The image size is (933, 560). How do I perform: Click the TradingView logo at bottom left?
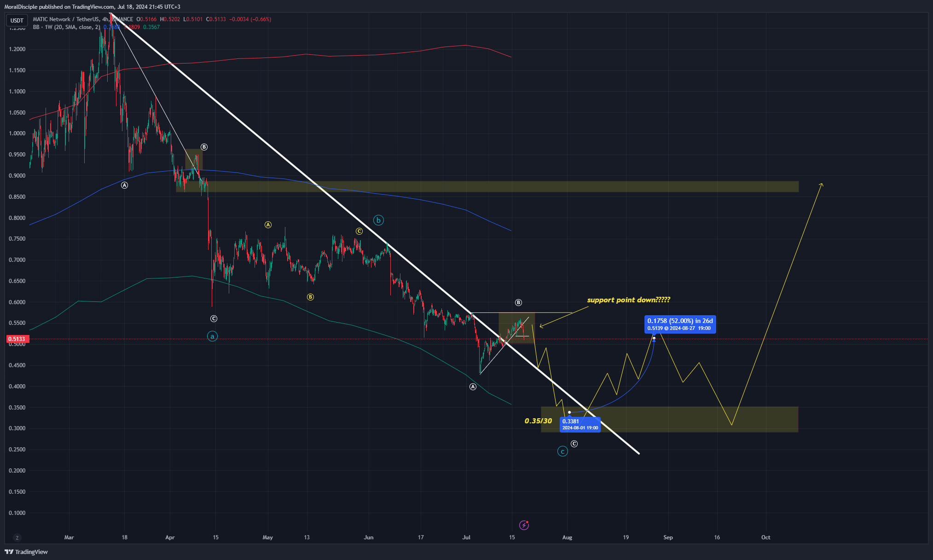coord(26,552)
